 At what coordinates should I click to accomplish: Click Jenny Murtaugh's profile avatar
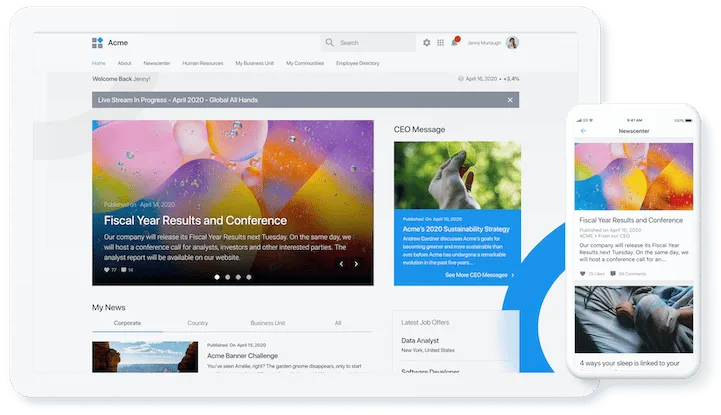coord(512,43)
